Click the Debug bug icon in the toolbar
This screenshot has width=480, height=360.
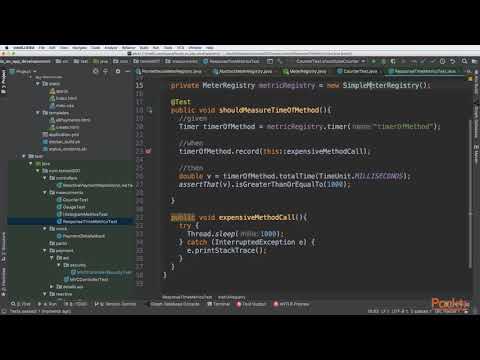click(x=383, y=61)
